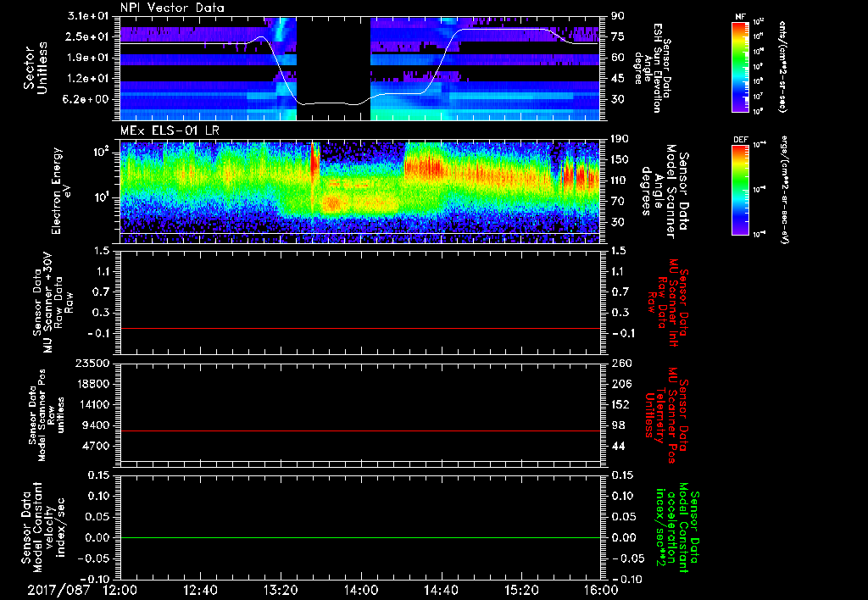Click the "Electron Energy eV" axis label
Image resolution: width=868 pixels, height=600 pixels.
(x=63, y=191)
